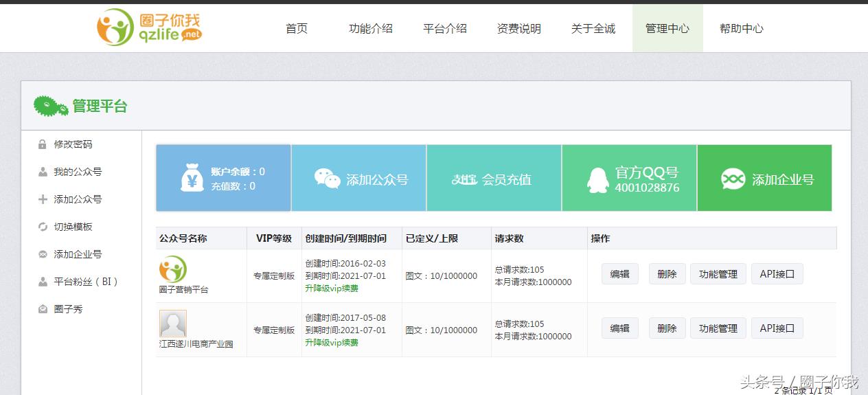Click the person icon beside 我的公众号
The width and height of the screenshot is (868, 395).
43,172
